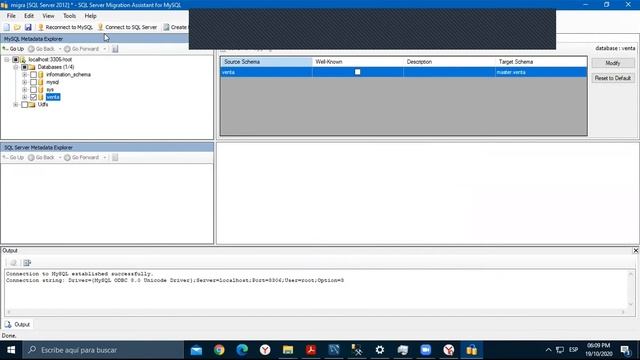The height and width of the screenshot is (360, 640).
Task: Click Go Up in MySQL Metadata Explorer
Action: [x=13, y=49]
